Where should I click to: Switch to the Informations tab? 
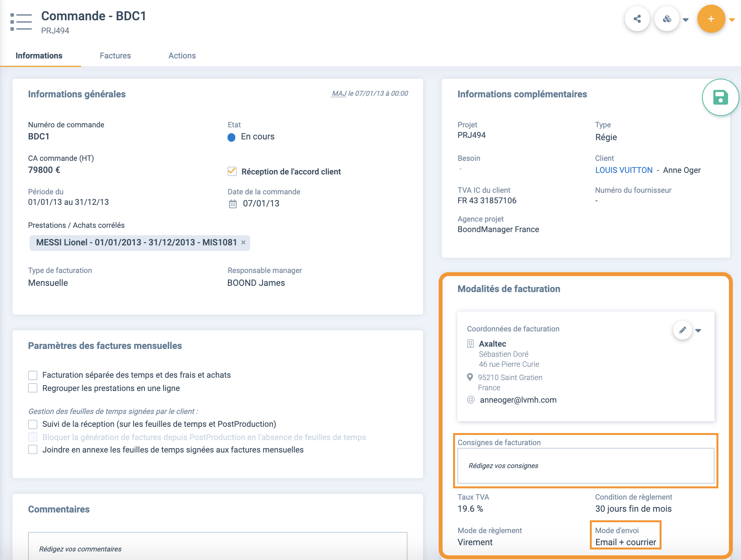coord(39,56)
